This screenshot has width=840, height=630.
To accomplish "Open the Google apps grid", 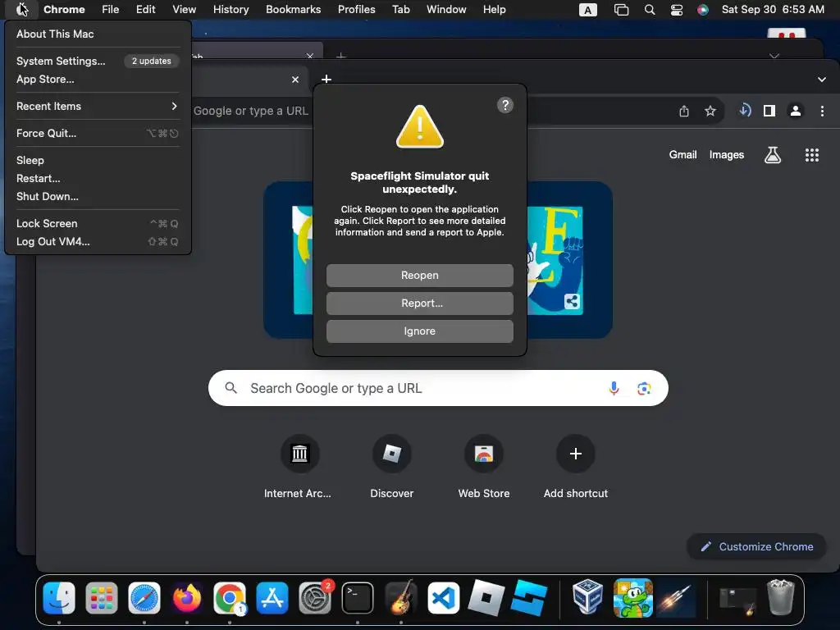I will [x=811, y=155].
